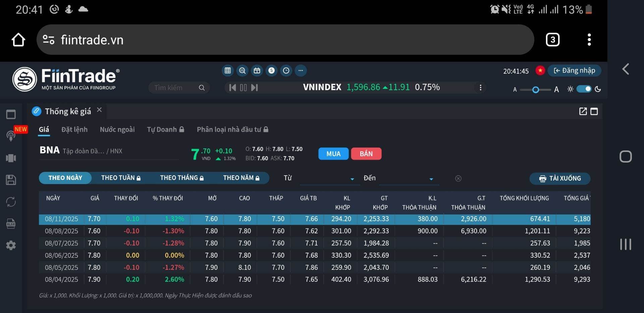Switch to the Giá tab
Viewport: 644px width, 313px height.
[x=44, y=130]
